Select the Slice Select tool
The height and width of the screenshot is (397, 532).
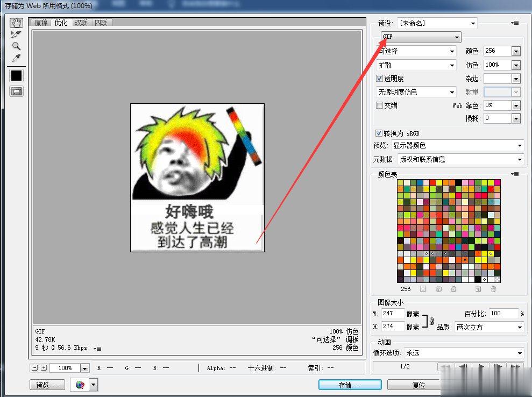(x=16, y=34)
